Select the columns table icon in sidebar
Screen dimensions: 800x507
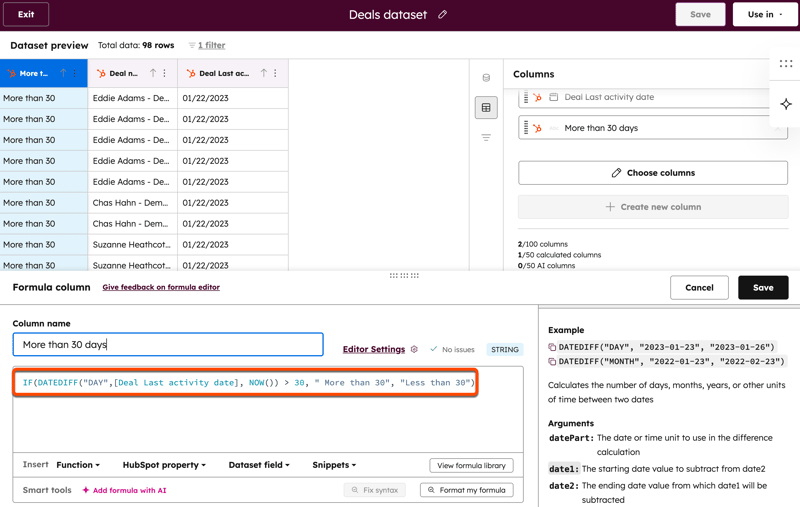click(486, 108)
